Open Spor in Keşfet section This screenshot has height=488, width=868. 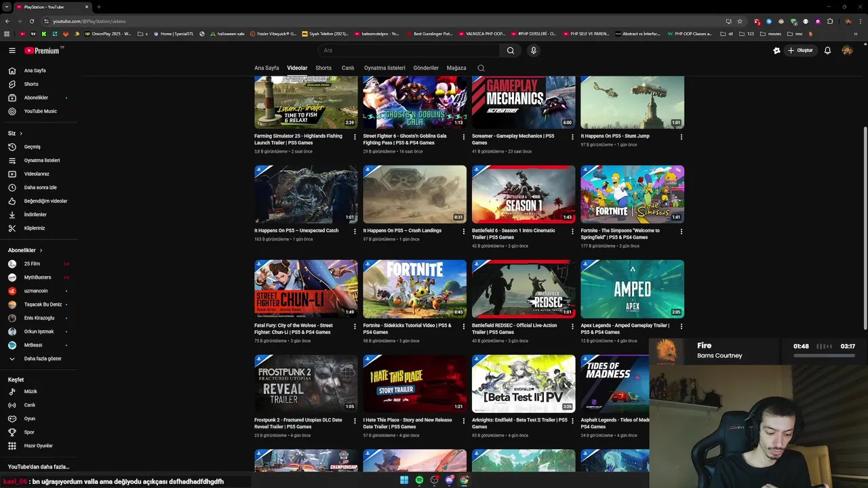pyautogui.click(x=29, y=432)
